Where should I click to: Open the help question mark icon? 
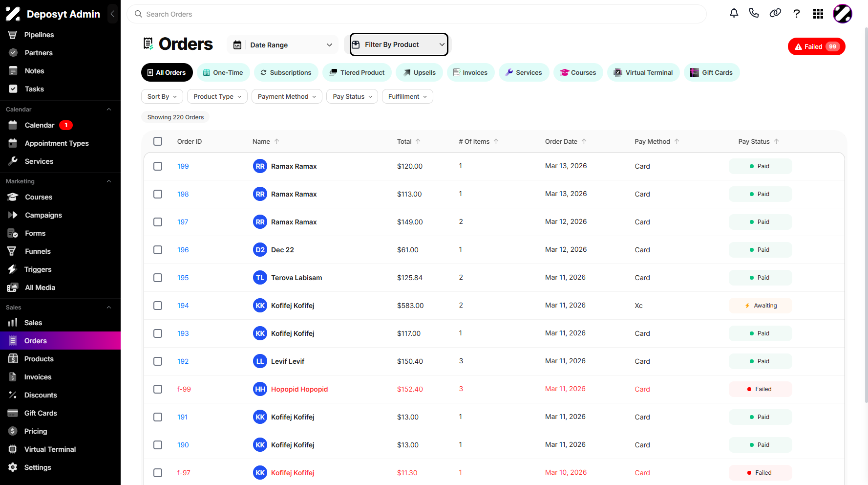click(x=797, y=14)
